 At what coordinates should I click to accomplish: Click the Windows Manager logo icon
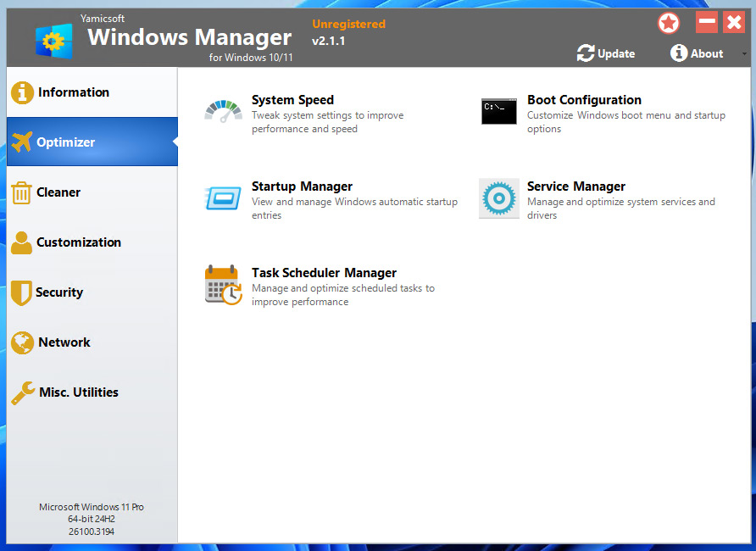54,42
